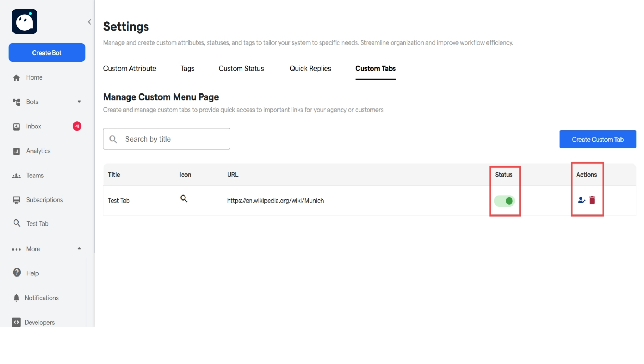Open the Subscriptions sidebar item
This screenshot has height=364, width=644.
45,200
